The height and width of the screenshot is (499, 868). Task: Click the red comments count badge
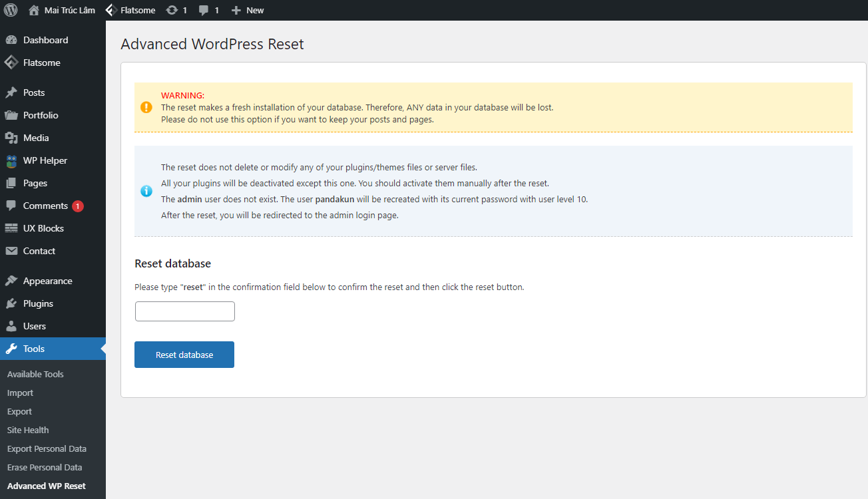pos(78,206)
